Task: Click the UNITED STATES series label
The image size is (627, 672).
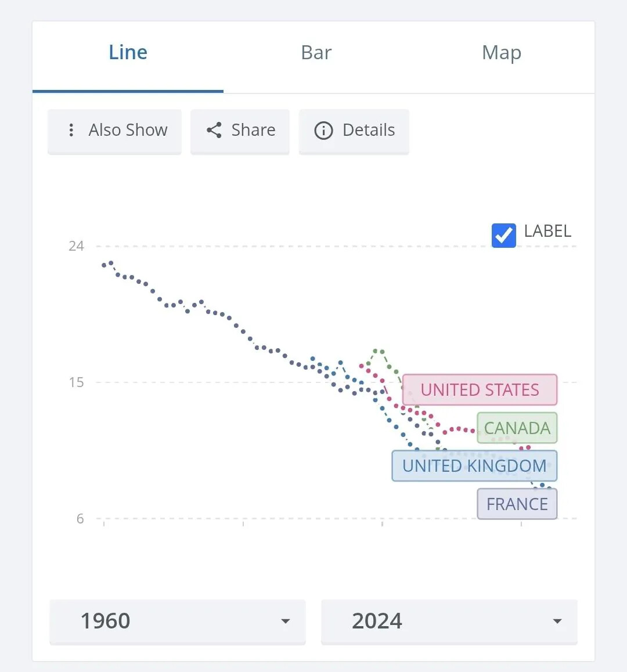Action: [x=480, y=390]
